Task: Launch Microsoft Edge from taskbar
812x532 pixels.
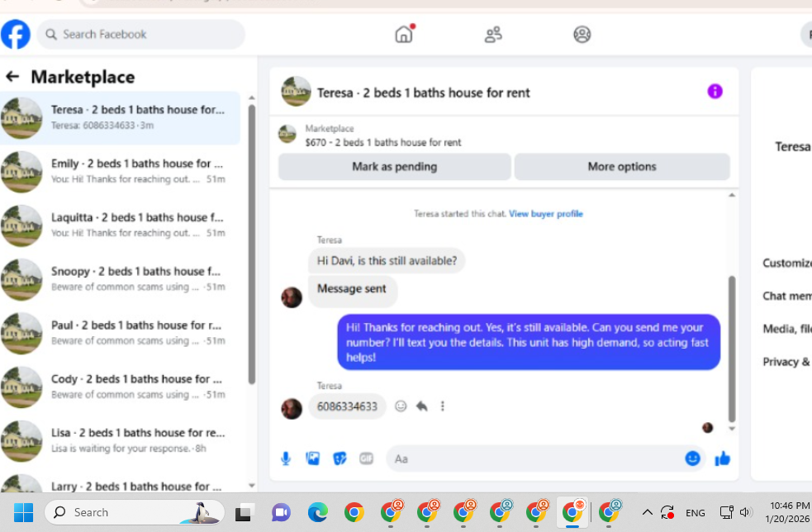Action: 317,512
